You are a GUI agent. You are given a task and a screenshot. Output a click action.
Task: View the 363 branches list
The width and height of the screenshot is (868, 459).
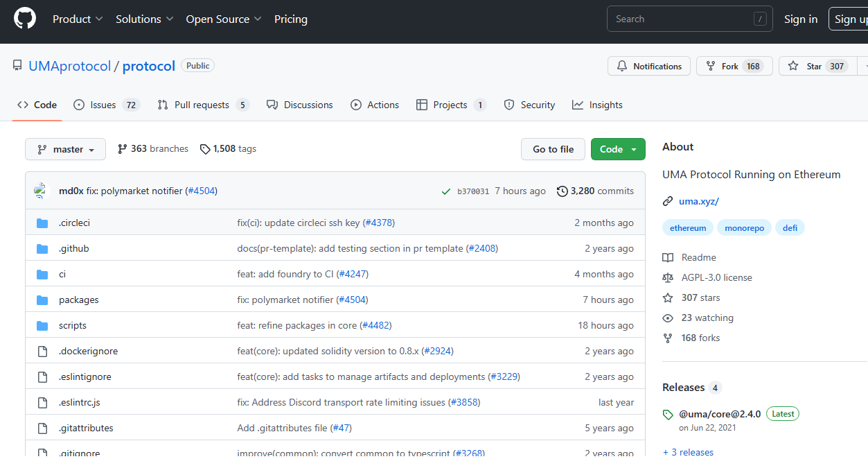pyautogui.click(x=153, y=149)
